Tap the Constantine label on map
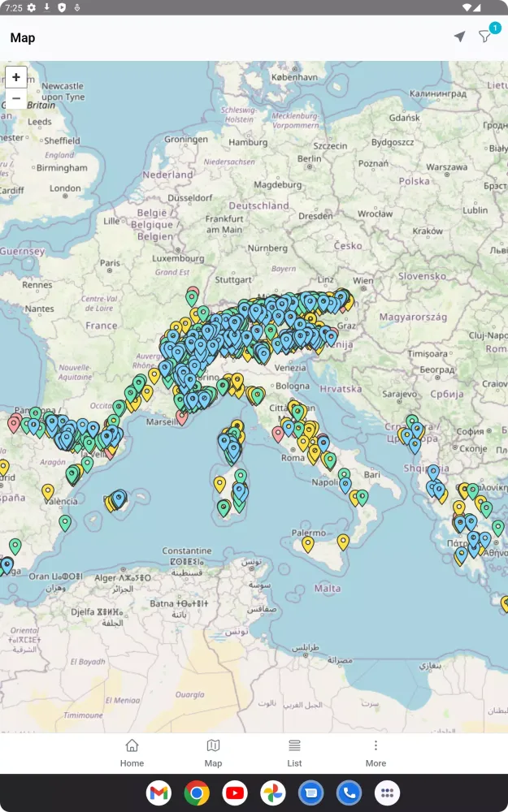The width and height of the screenshot is (508, 812). pos(187,551)
